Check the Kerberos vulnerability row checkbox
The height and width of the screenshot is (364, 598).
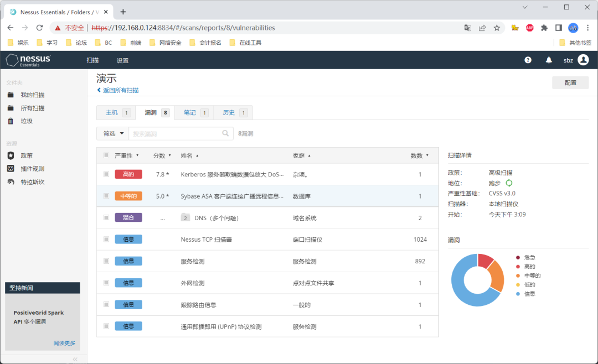coord(106,174)
